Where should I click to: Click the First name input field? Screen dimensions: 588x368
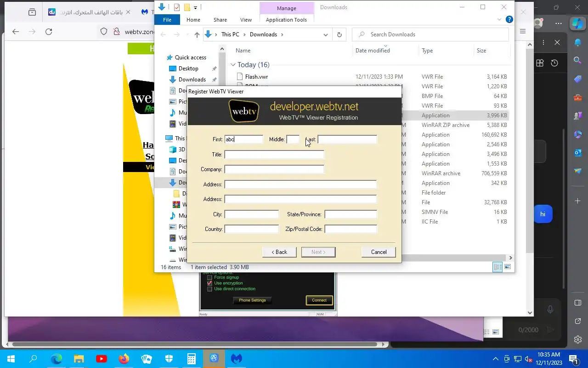[x=243, y=139]
